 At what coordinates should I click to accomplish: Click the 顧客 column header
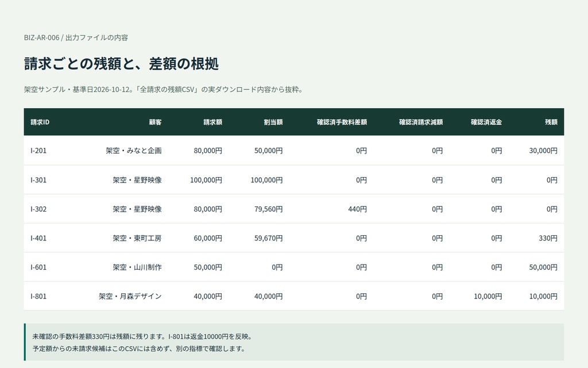pos(155,122)
